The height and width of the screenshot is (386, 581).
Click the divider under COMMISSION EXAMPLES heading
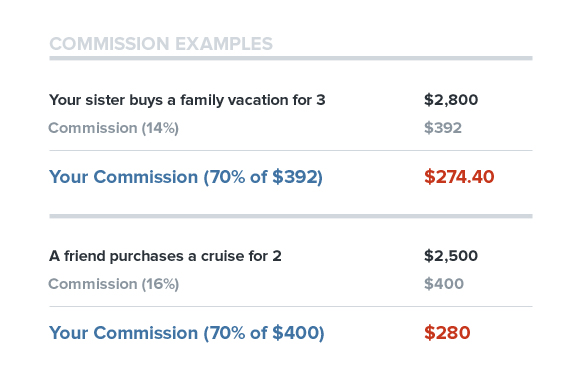tap(291, 58)
